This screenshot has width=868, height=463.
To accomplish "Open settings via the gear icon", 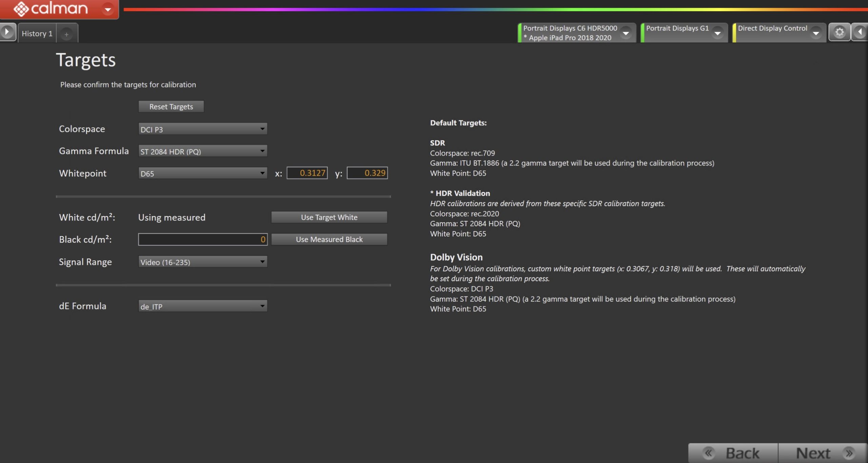I will (x=839, y=32).
